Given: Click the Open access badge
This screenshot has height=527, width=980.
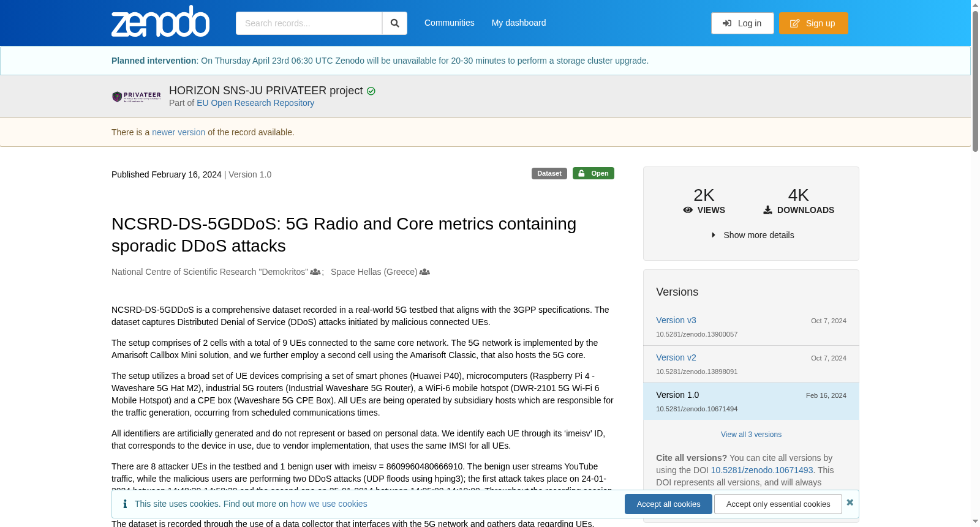Looking at the screenshot, I should click(x=594, y=173).
